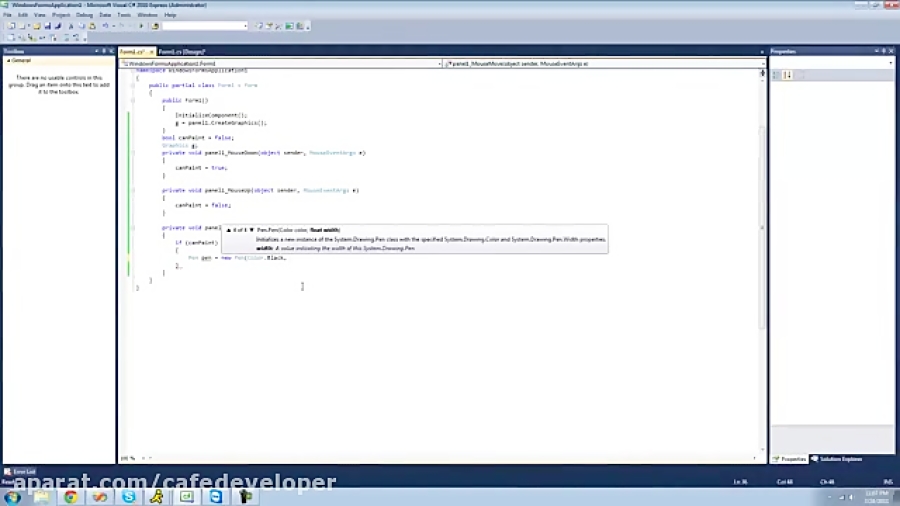This screenshot has height=506, width=900.
Task: Click the code line 'InitializeComponent();'
Action: (211, 115)
